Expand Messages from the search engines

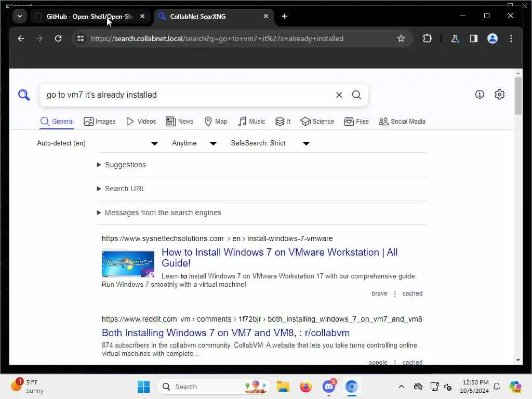(x=159, y=212)
